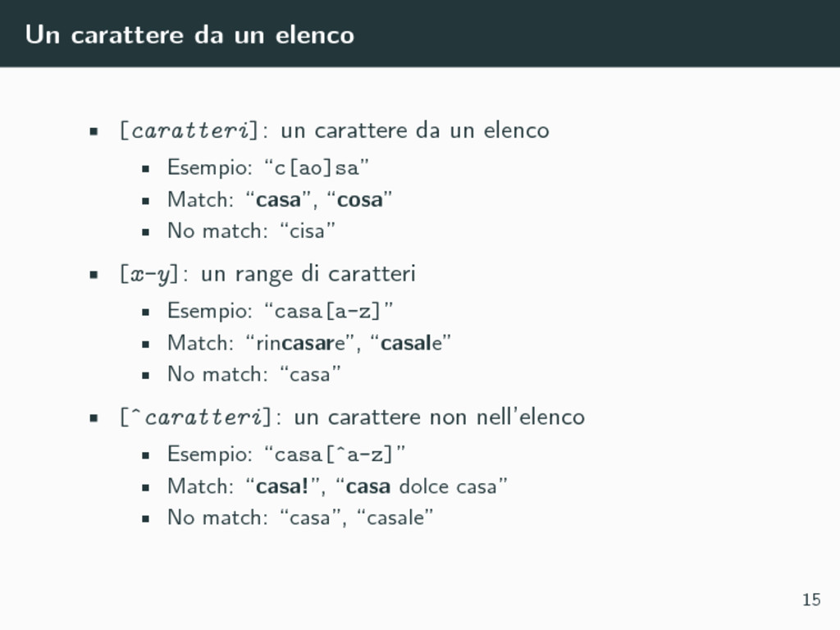Screen dimensions: 840x630
Task: Select the bullet marker before "[x-y]"
Action: pyautogui.click(x=94, y=275)
